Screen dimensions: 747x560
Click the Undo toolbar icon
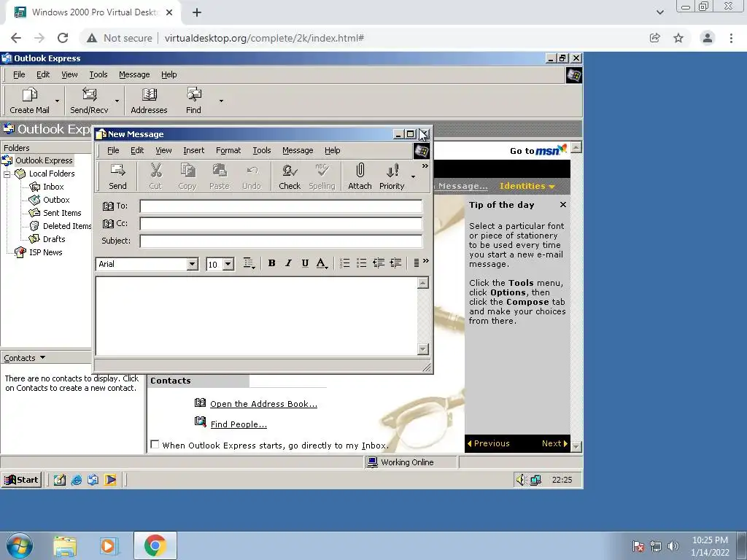(x=252, y=171)
